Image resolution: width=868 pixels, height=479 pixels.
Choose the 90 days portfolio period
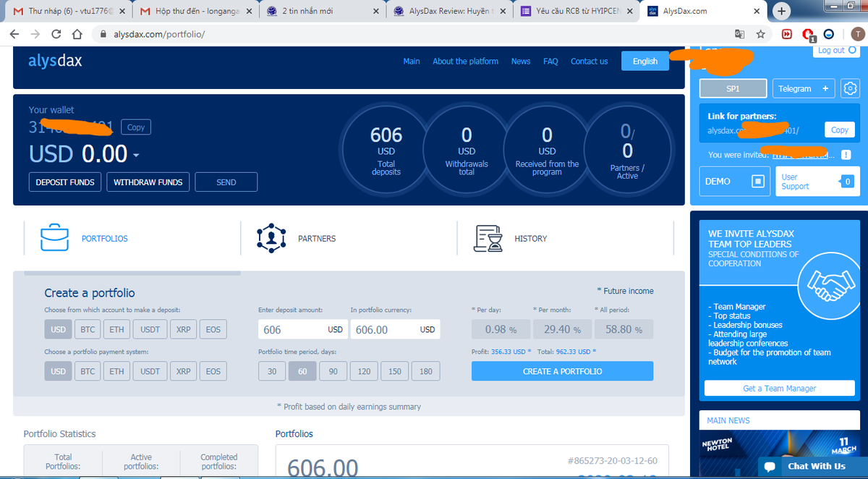(x=333, y=371)
